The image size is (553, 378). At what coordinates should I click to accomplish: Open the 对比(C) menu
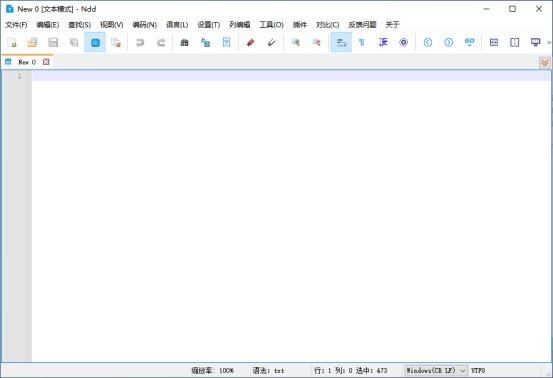click(327, 25)
